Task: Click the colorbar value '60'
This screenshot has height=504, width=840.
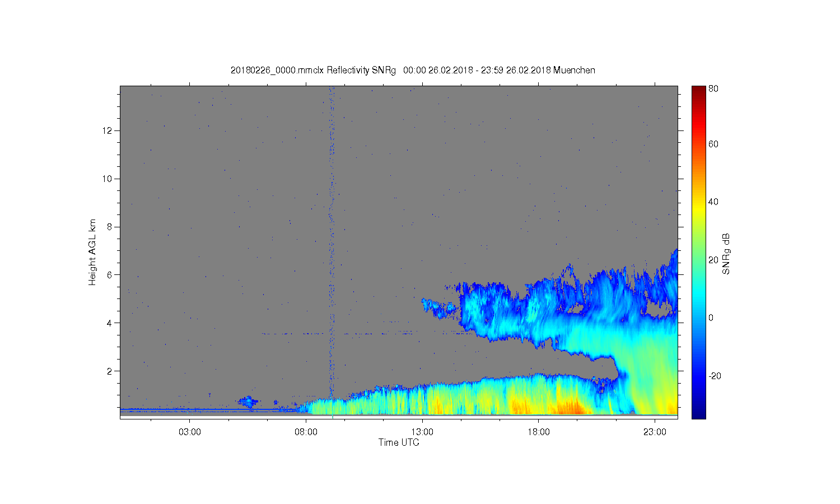Action: [x=713, y=144]
